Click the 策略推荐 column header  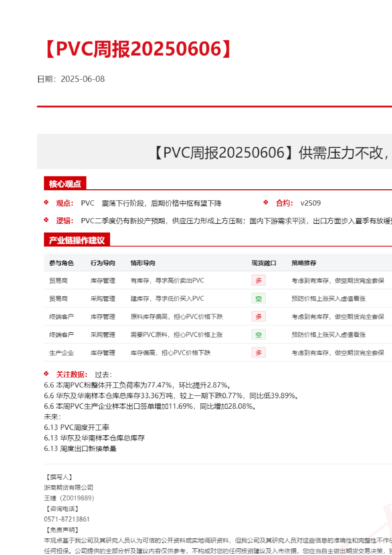(304, 263)
